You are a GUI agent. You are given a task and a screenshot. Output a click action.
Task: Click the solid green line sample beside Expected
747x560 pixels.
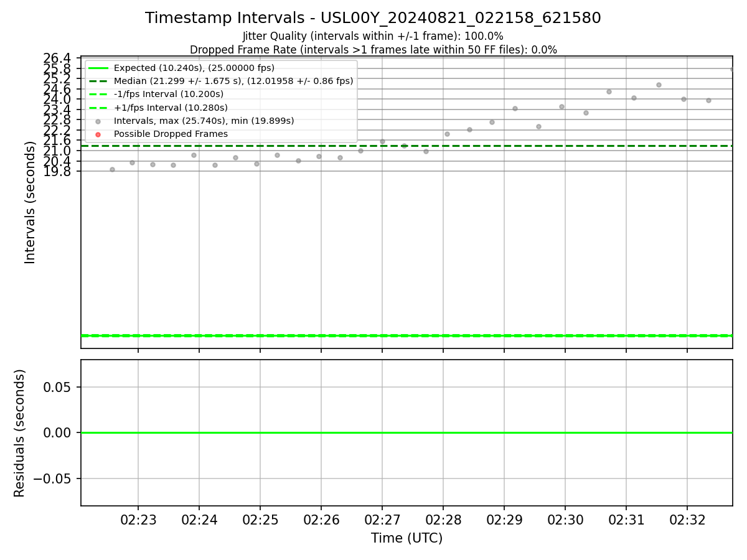coord(98,68)
